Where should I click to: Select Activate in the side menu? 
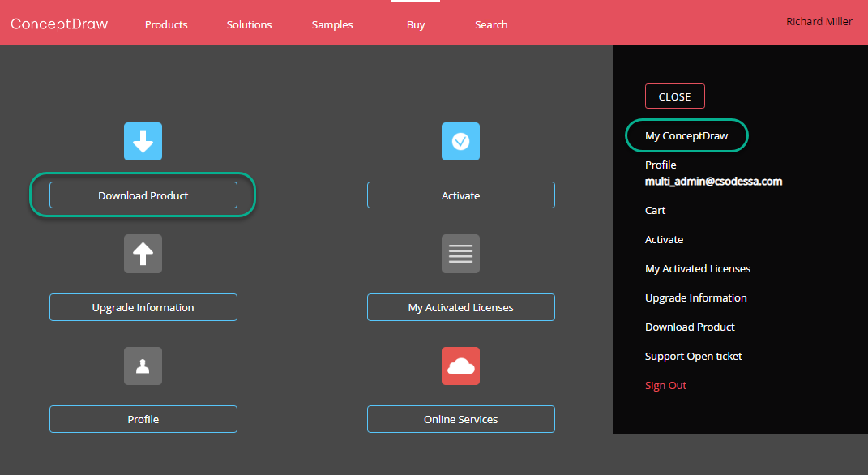pos(664,240)
